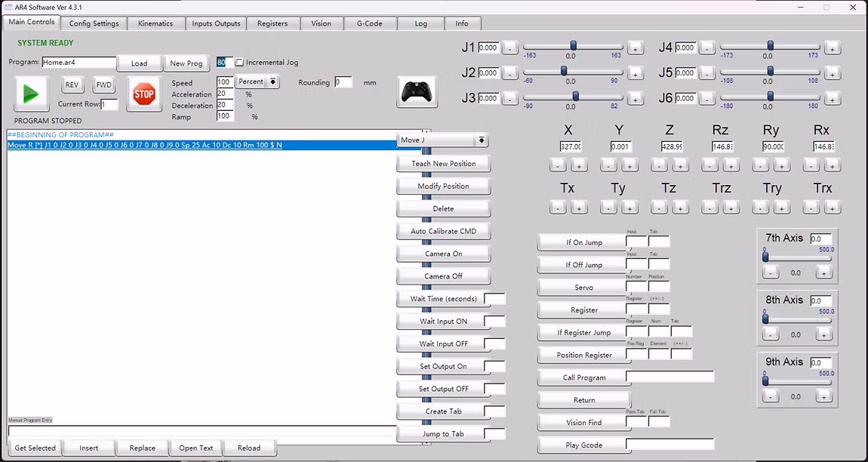Click the J2 joint slider handle
This screenshot has width=868, height=462.
[x=564, y=70]
